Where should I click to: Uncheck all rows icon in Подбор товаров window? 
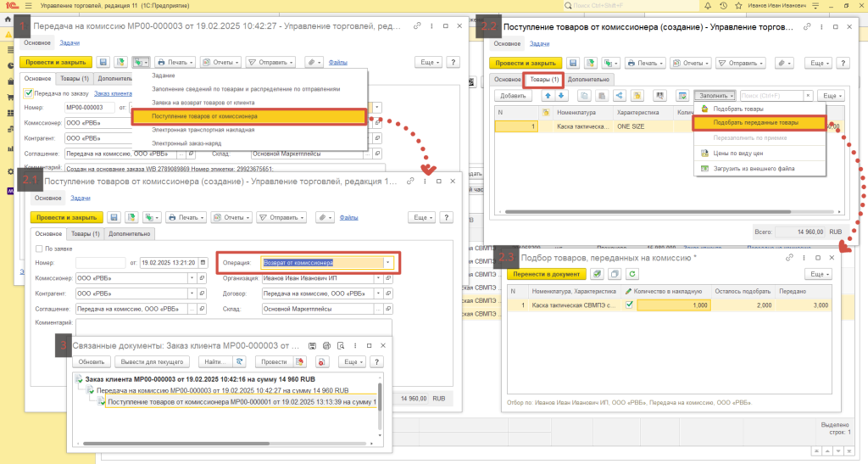coord(615,274)
